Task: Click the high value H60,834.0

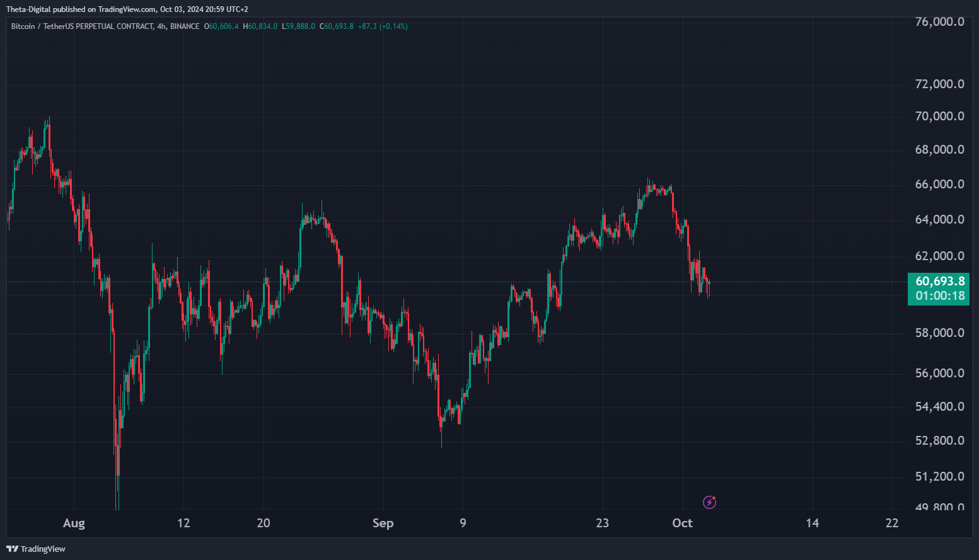Action: [260, 26]
